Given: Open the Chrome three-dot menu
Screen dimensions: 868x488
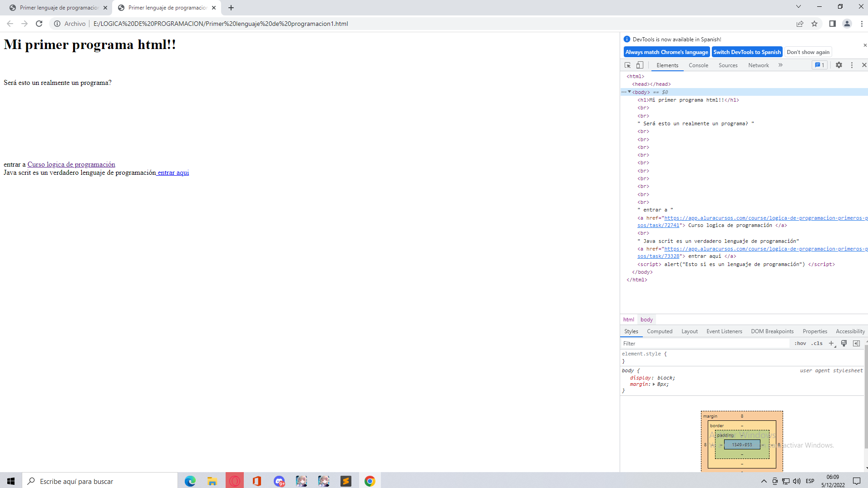Looking at the screenshot, I should tap(861, 24).
